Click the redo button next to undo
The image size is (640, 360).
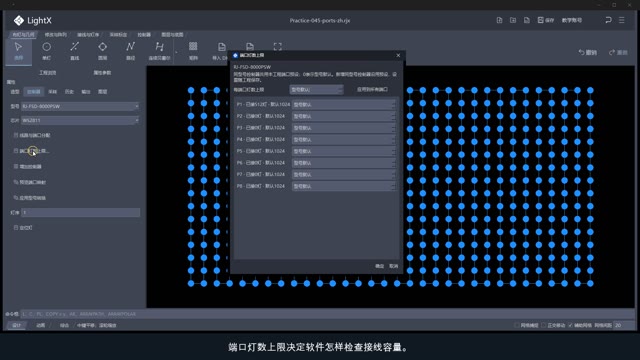pos(618,52)
